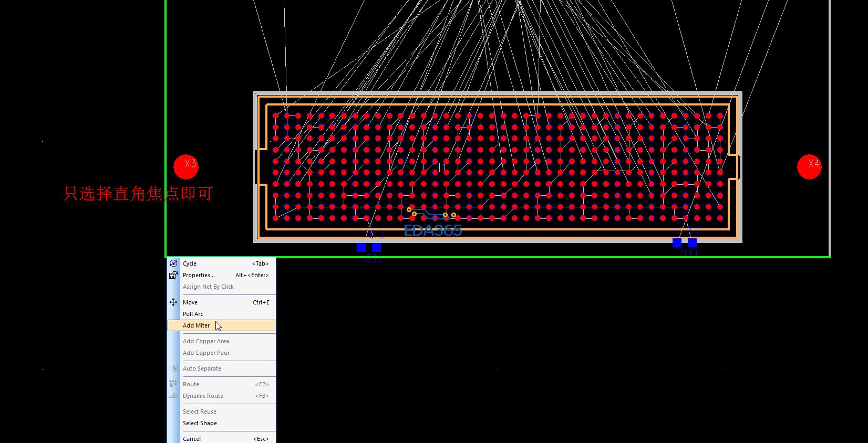Click the red Chinese annotation text

[138, 194]
